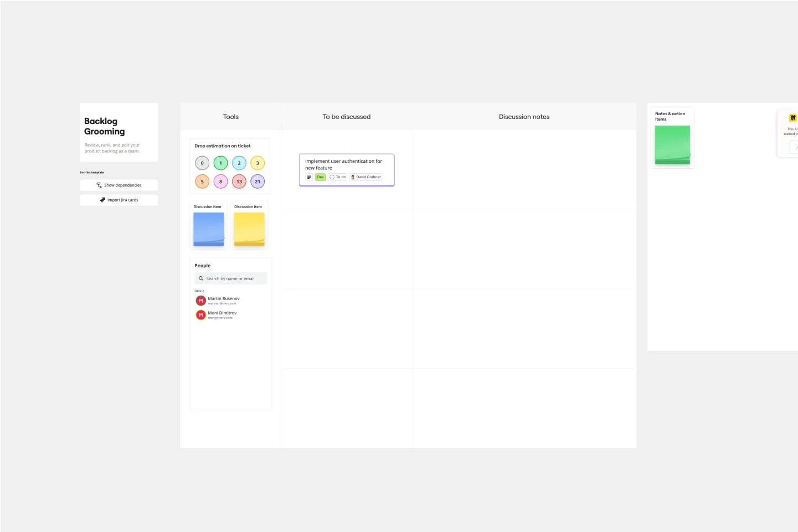Pick the blue 2 estimation circle
Viewport: 798px width, 532px height.
click(x=239, y=163)
